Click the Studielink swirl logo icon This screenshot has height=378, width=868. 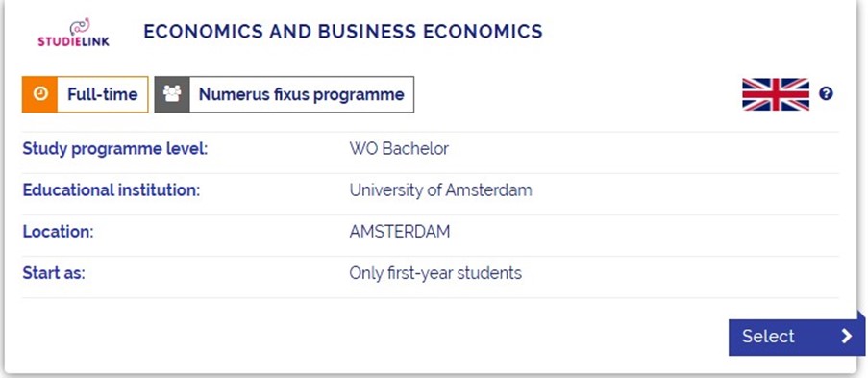[x=79, y=26]
